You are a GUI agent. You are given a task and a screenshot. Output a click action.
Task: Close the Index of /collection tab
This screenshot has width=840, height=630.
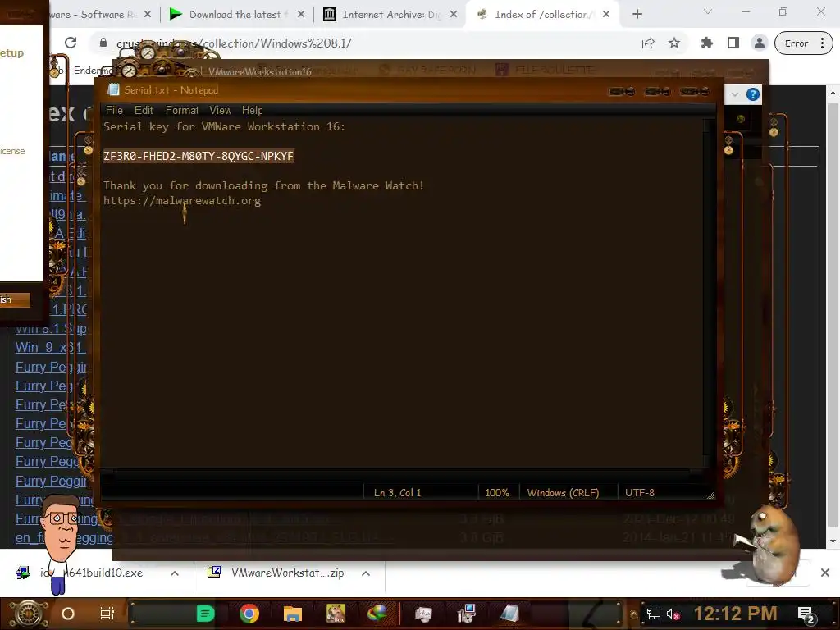tap(606, 15)
